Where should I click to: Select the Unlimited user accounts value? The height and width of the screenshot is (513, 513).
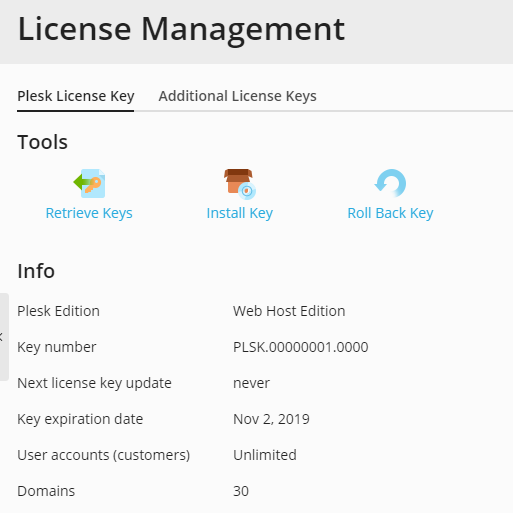(x=265, y=455)
